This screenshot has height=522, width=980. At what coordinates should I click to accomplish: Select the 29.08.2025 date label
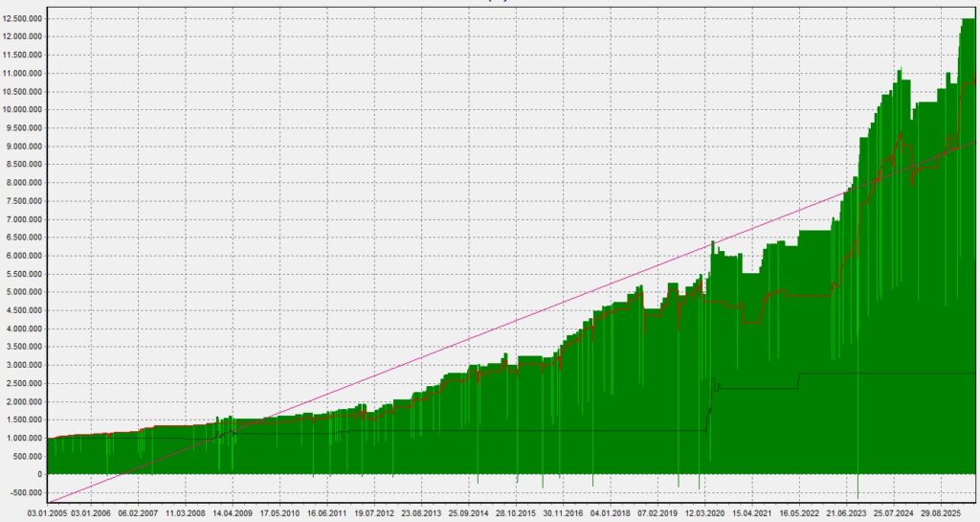pyautogui.click(x=941, y=513)
